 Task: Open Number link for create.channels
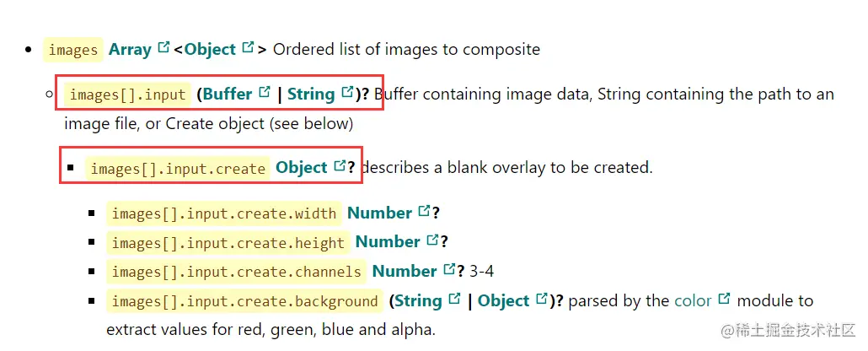[x=405, y=271]
